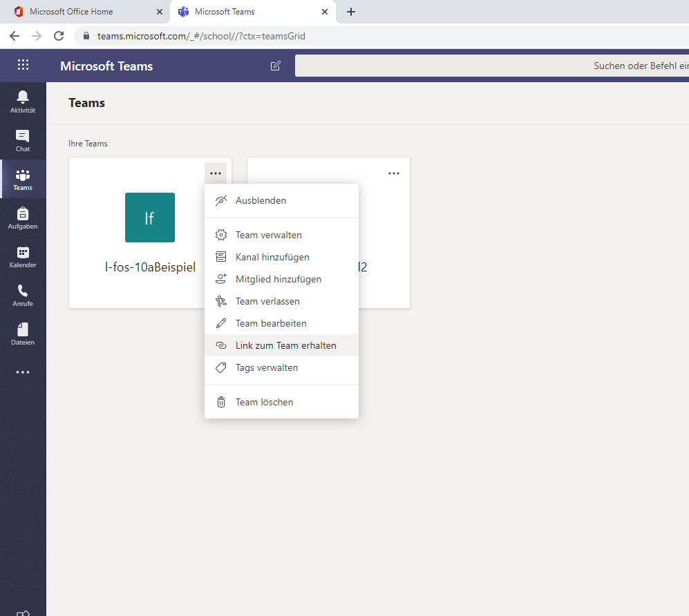Choose Team verlassen from the menu
The width and height of the screenshot is (689, 616).
click(x=282, y=301)
